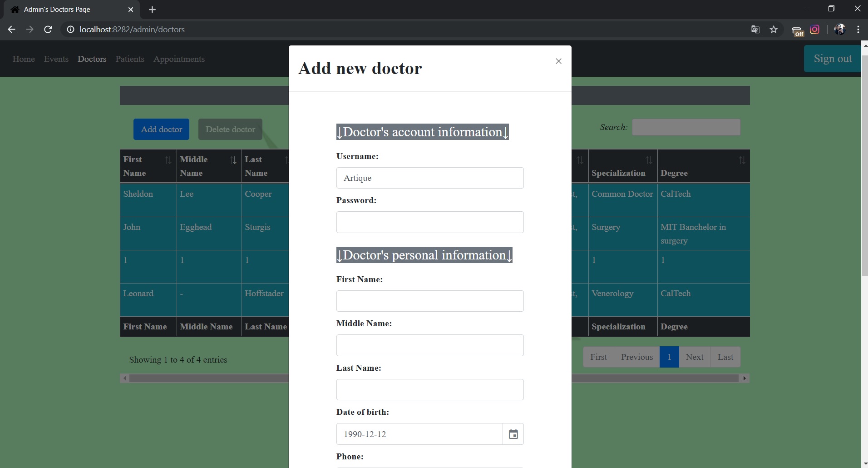This screenshot has height=468, width=868.
Task: Click the page vertical scrollbar thumb
Action: pyautogui.click(x=864, y=166)
